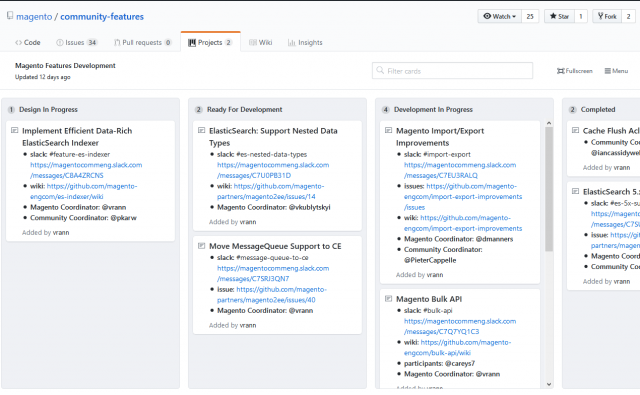This screenshot has height=395, width=640.
Task: Click 'Magento Coordinator: @vkublytskyi' text
Action: pos(274,207)
